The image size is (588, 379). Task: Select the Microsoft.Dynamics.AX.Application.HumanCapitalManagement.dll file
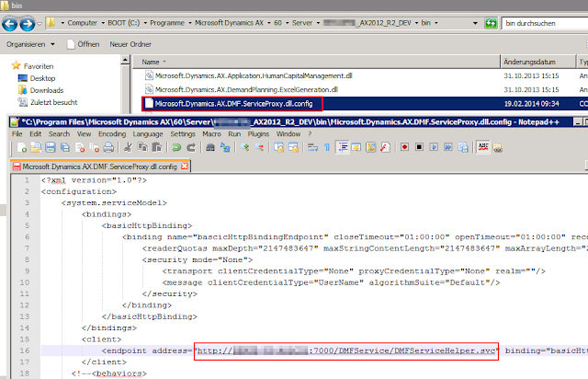click(254, 75)
